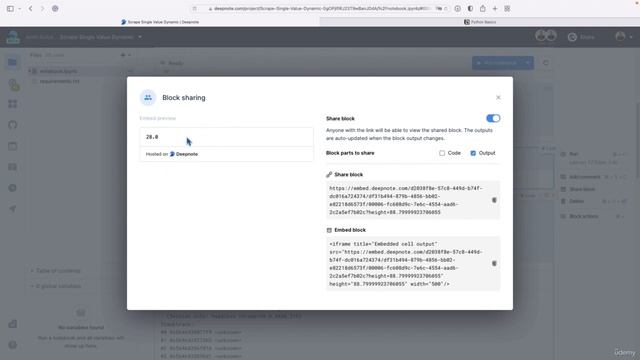The image size is (640, 360).
Task: Copy the share block link
Action: [x=494, y=200]
